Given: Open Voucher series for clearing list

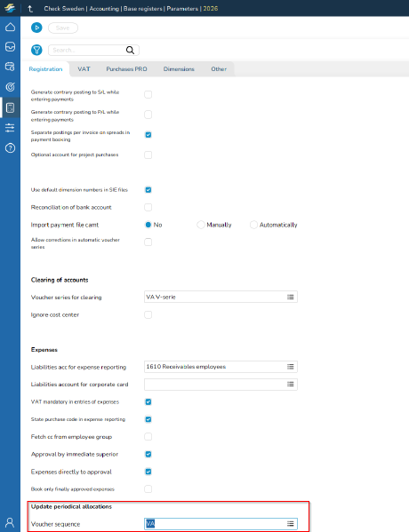Looking at the screenshot, I should coord(291,297).
